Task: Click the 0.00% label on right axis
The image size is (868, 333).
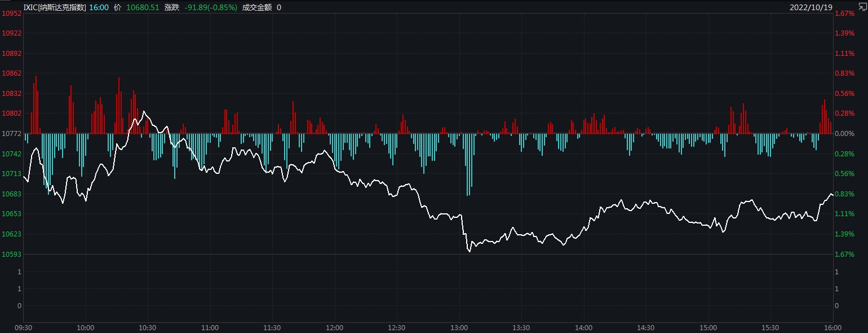Action: click(845, 134)
